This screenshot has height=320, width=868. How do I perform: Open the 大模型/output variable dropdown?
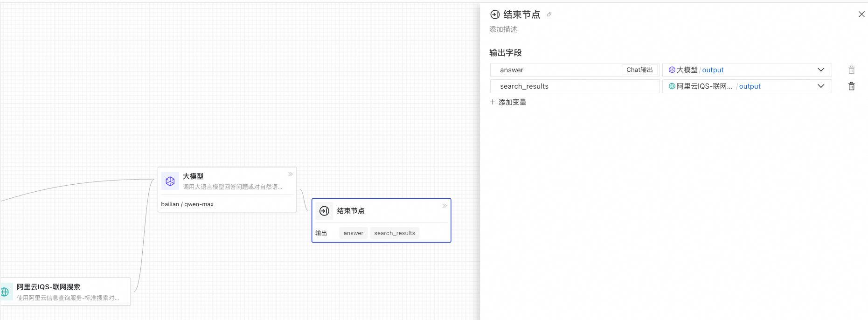coord(747,70)
